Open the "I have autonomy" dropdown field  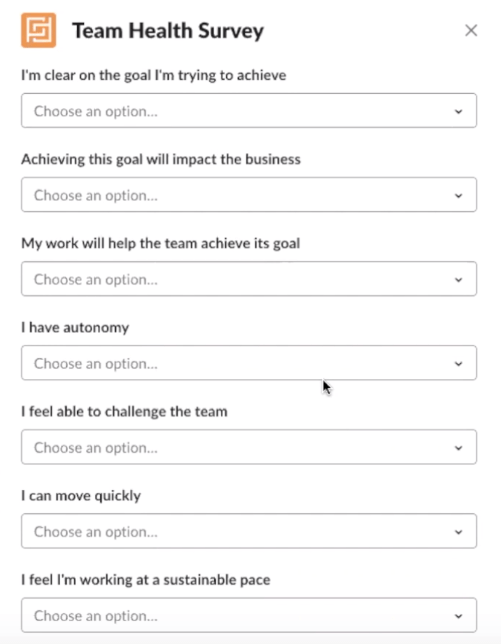249,363
